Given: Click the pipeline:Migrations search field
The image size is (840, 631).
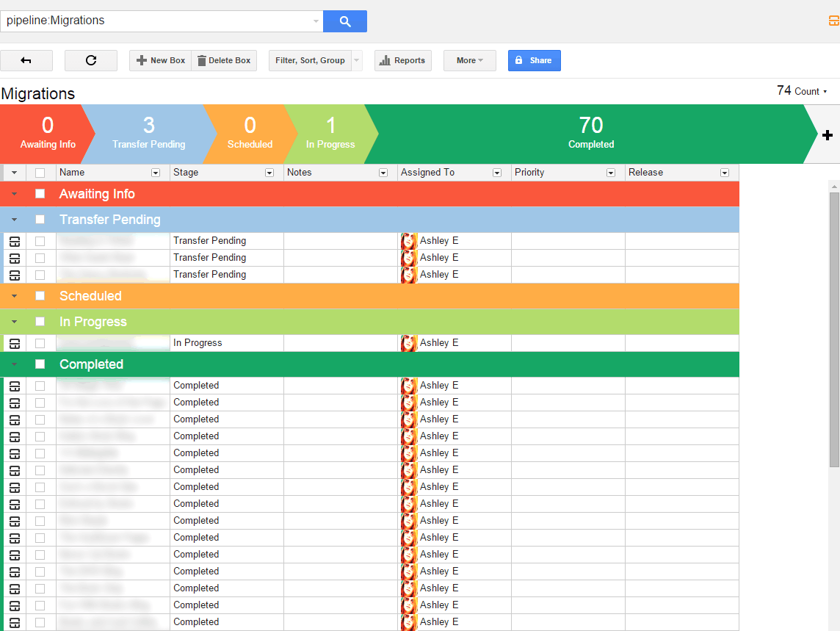Looking at the screenshot, I should [x=158, y=21].
